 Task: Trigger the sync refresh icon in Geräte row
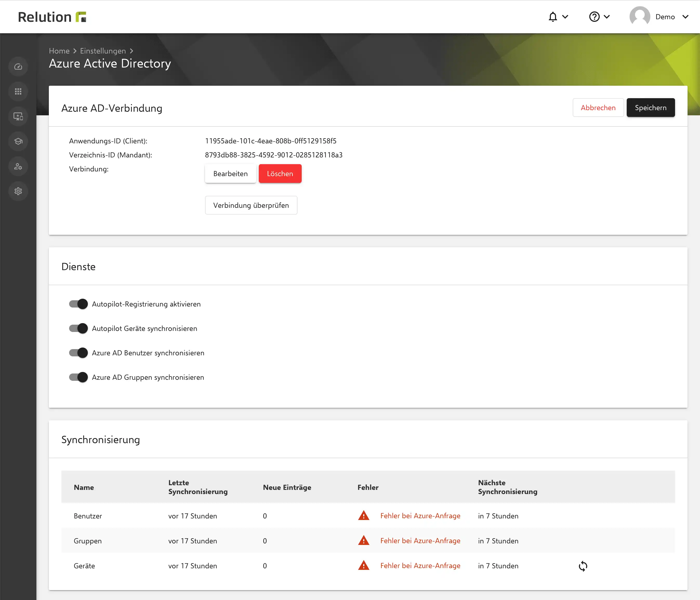pyautogui.click(x=583, y=566)
